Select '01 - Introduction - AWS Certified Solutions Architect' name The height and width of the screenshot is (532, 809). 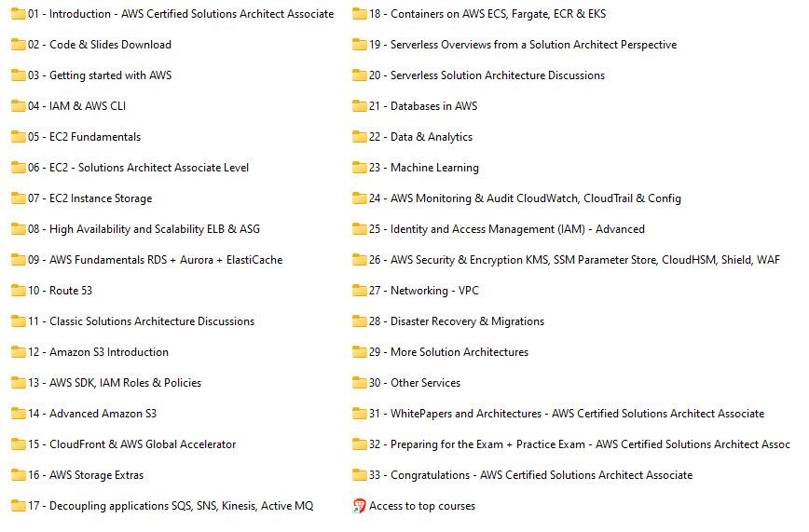coord(181,14)
